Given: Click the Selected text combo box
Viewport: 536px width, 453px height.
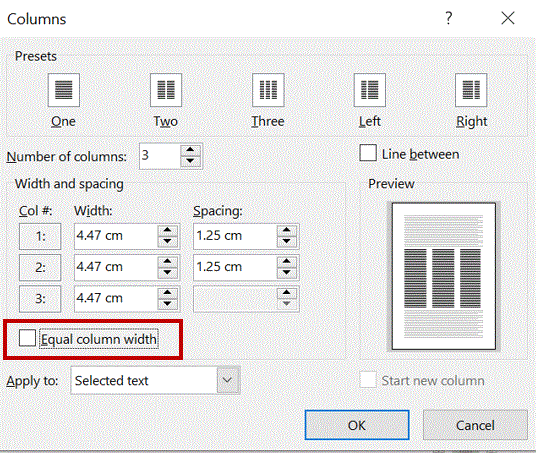Looking at the screenshot, I should point(155,380).
